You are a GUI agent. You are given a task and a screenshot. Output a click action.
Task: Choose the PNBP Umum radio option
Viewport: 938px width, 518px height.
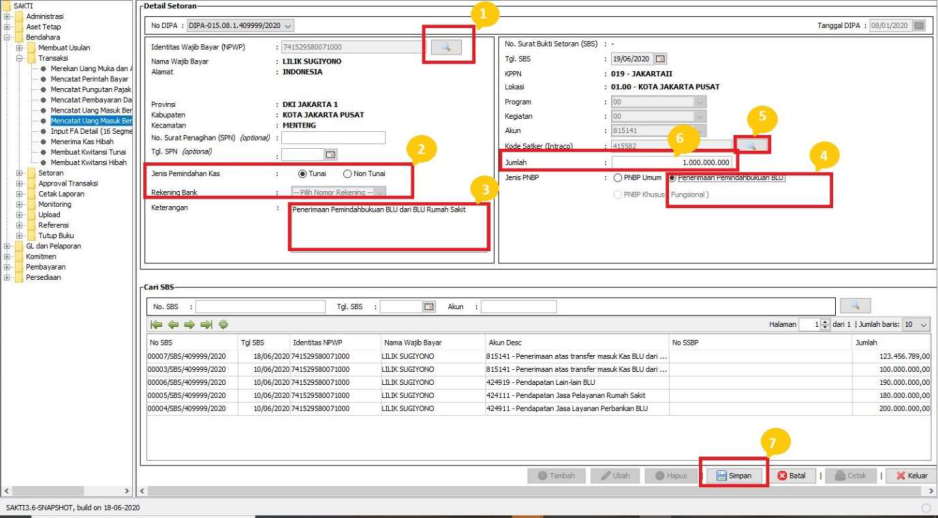[618, 177]
